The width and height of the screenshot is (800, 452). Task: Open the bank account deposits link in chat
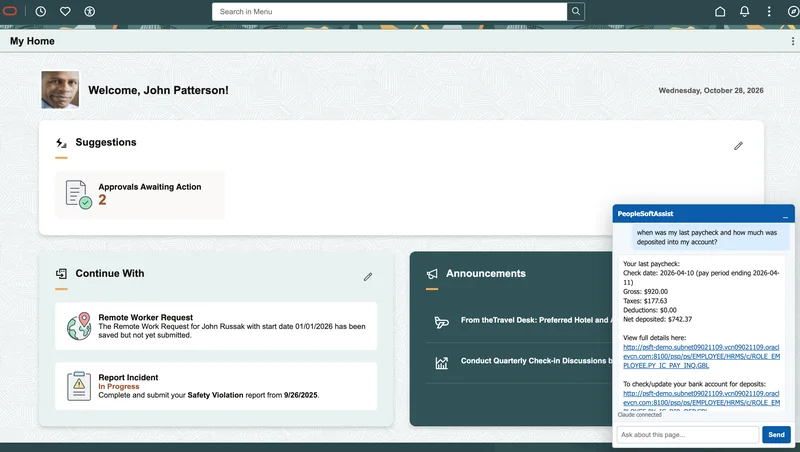pyautogui.click(x=701, y=400)
